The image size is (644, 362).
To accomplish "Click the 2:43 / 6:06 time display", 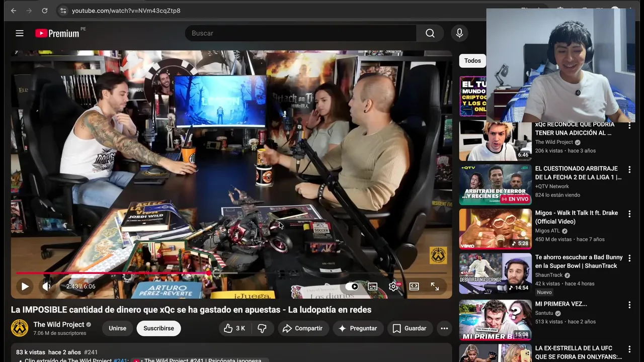I will click(x=80, y=287).
